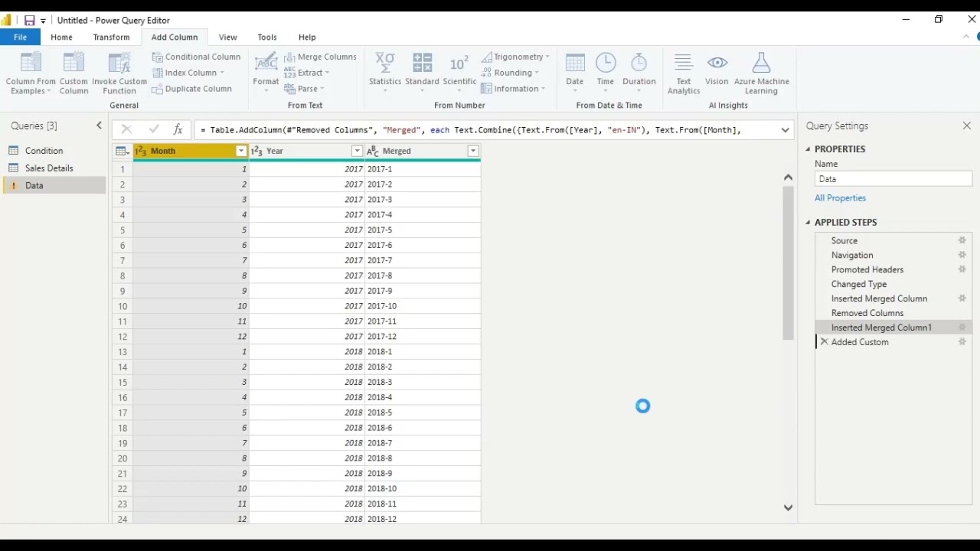The height and width of the screenshot is (551, 980).
Task: Collapse the Queries pane
Action: (x=99, y=126)
